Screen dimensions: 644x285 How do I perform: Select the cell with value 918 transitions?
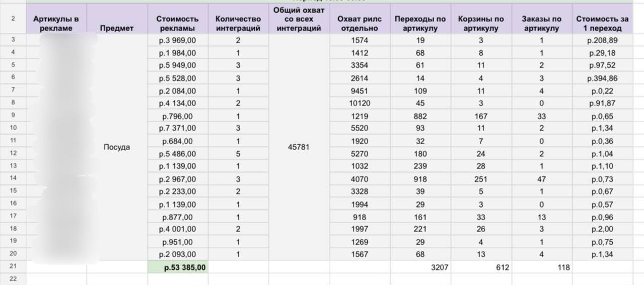(x=420, y=179)
